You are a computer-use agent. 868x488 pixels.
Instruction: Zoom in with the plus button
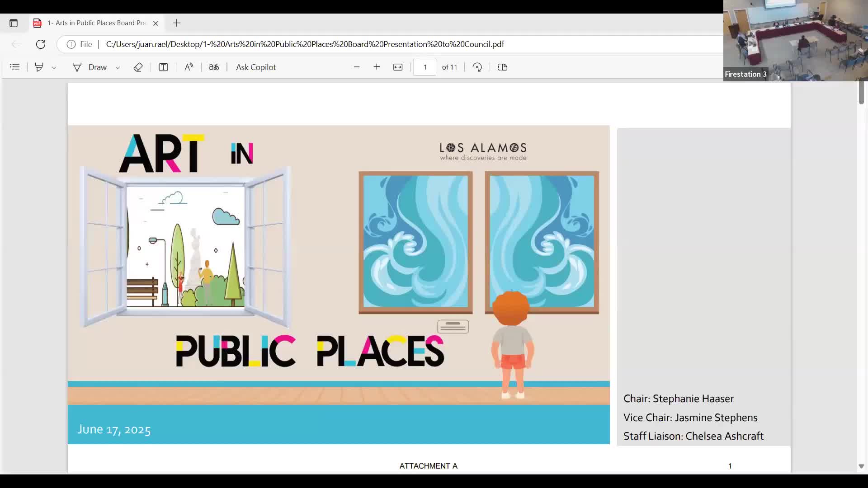pos(377,67)
